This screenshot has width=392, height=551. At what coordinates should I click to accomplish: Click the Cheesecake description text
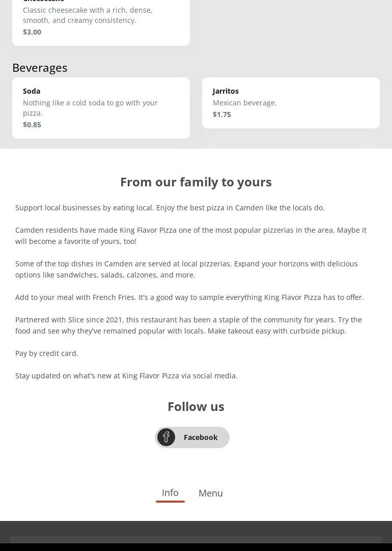(x=88, y=15)
